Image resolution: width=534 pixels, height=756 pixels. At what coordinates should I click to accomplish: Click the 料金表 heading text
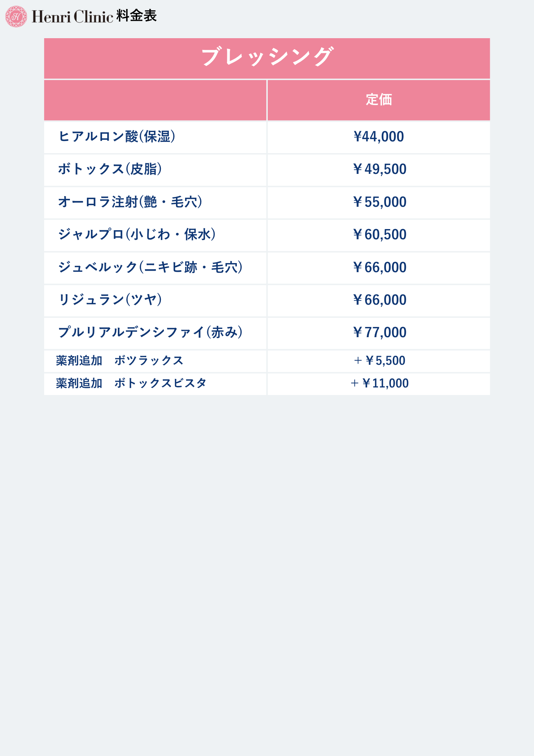(x=136, y=16)
